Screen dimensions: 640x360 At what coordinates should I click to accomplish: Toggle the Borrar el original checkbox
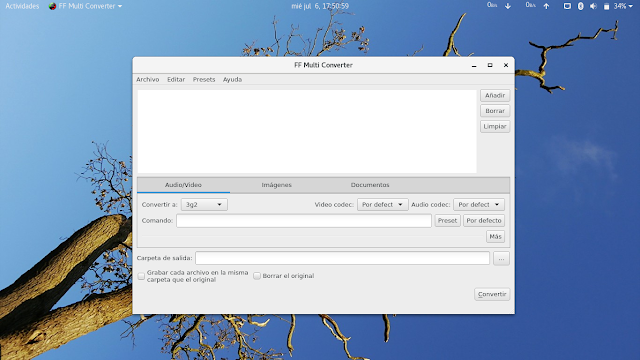click(x=257, y=276)
